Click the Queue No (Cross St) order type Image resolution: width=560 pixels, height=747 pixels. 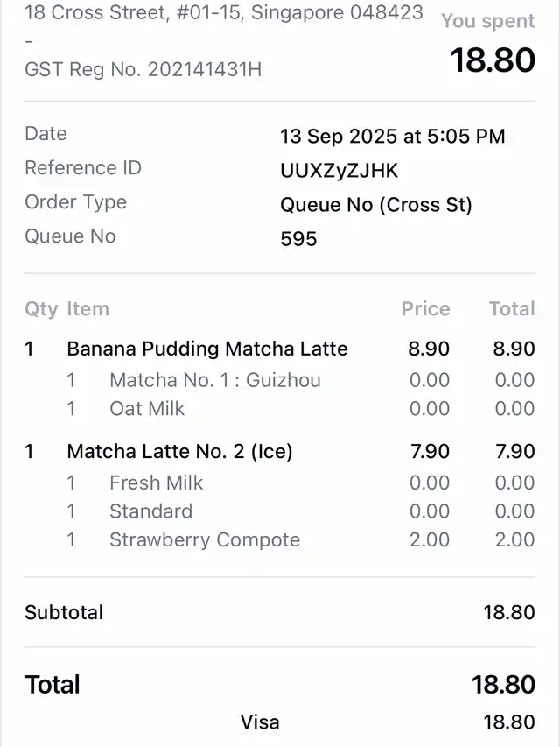(x=375, y=205)
